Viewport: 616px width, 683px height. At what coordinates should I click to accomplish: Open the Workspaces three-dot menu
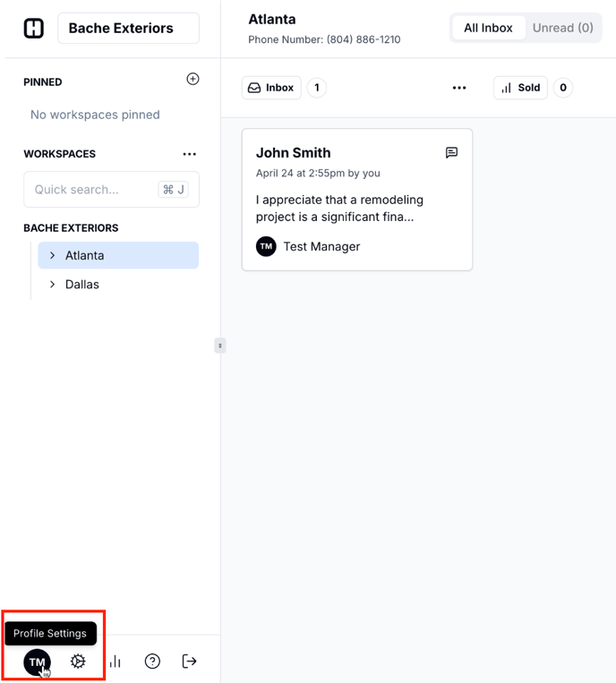[189, 154]
